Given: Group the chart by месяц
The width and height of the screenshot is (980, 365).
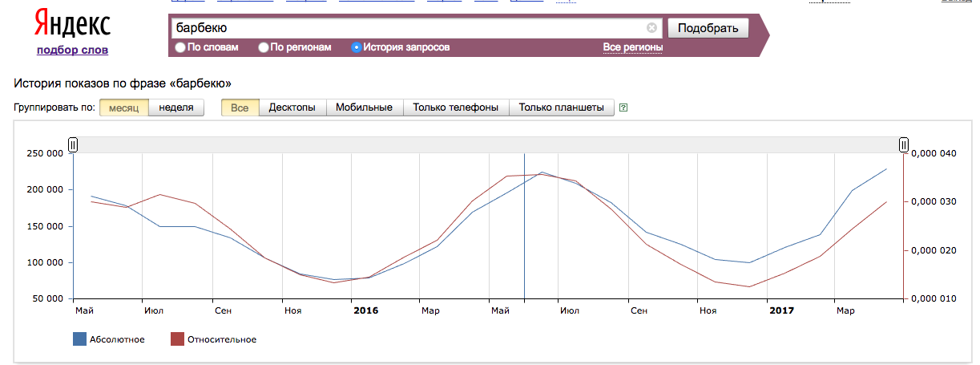Looking at the screenshot, I should [x=124, y=107].
